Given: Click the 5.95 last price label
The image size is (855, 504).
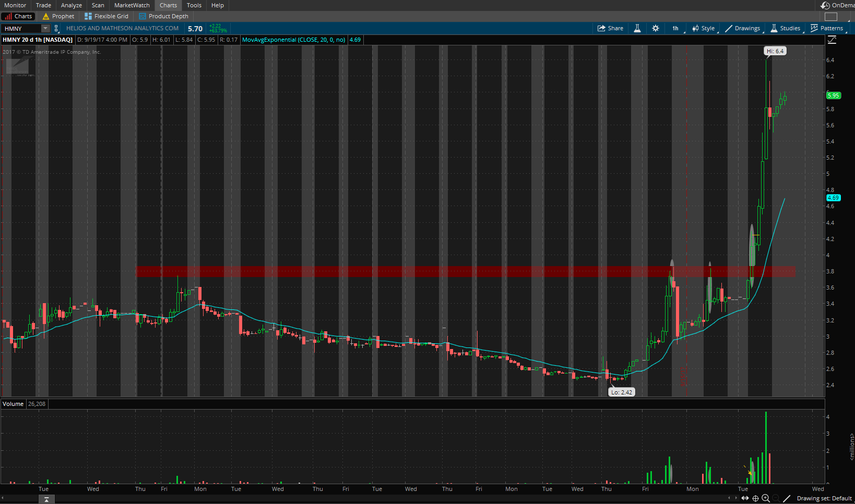Looking at the screenshot, I should (x=833, y=95).
